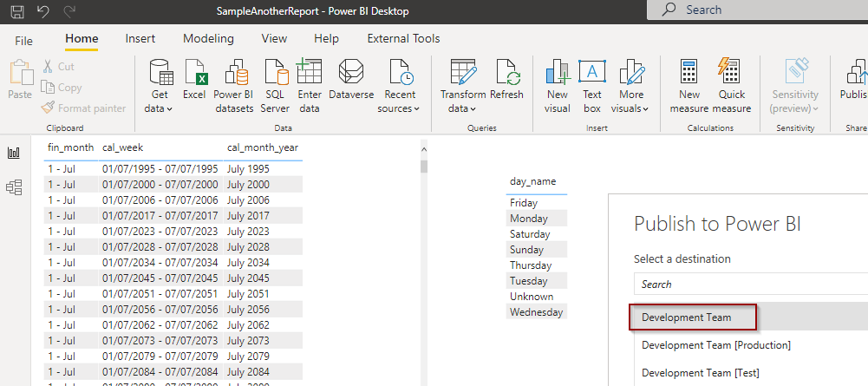Click cell 01/07/2000 - 07/07/2000

[x=160, y=184]
